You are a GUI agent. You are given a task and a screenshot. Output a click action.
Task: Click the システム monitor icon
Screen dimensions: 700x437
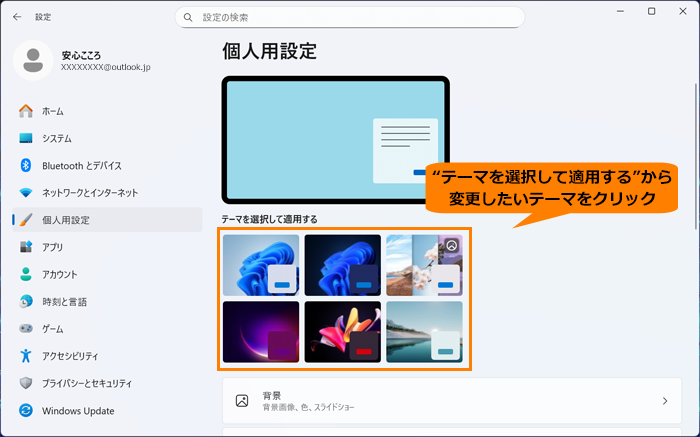click(x=26, y=138)
